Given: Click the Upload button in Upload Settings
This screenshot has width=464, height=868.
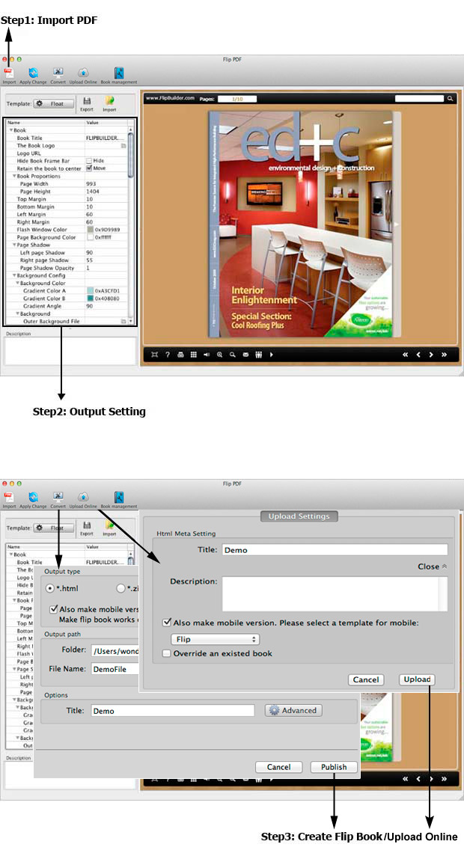Looking at the screenshot, I should 417,679.
